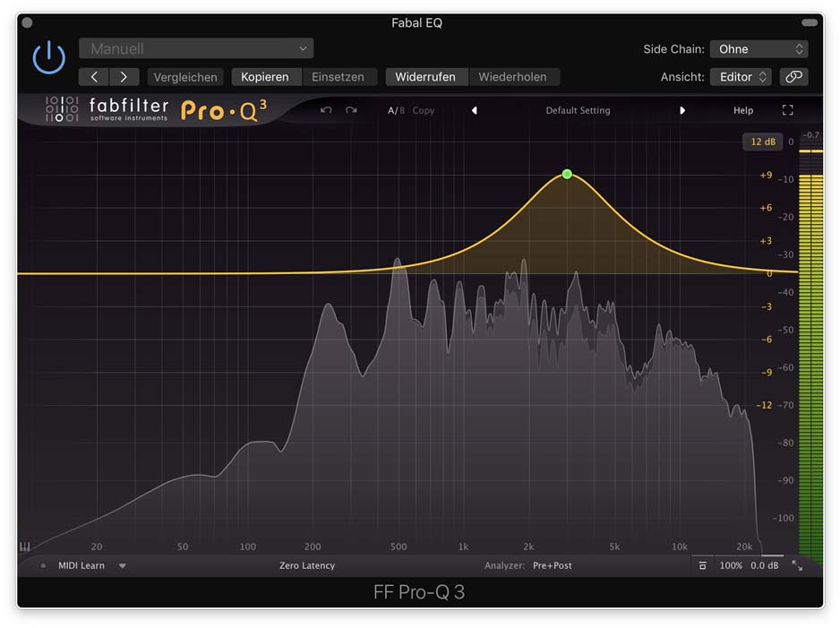This screenshot has width=840, height=628.
Task: Click the -100 analyzer scale label
Action: click(784, 518)
